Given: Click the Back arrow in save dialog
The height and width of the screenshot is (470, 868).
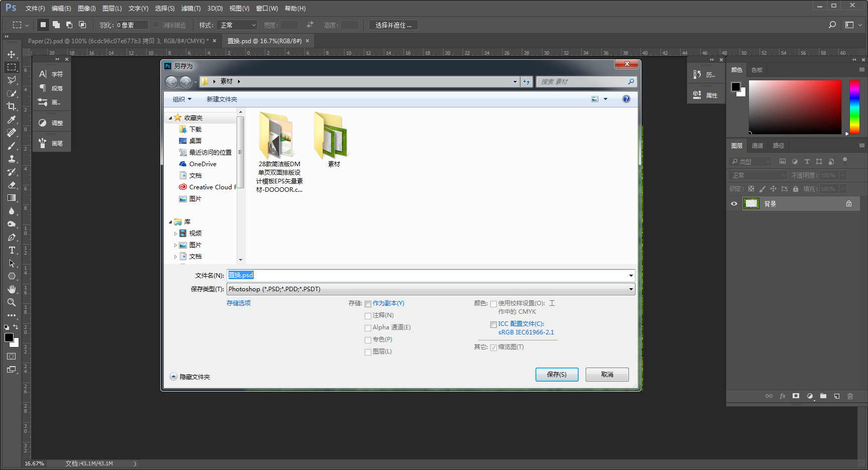Looking at the screenshot, I should (171, 82).
